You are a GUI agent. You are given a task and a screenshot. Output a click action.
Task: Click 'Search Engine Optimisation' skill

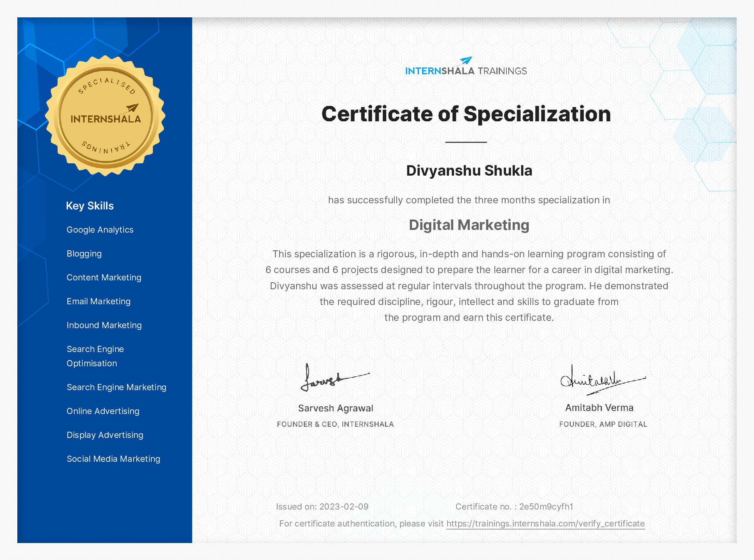click(95, 356)
